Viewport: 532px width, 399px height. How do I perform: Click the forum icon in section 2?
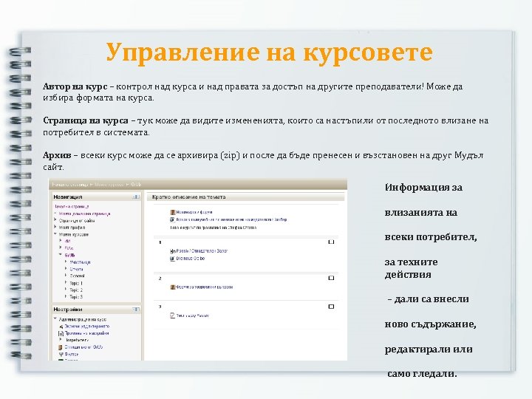click(x=173, y=287)
